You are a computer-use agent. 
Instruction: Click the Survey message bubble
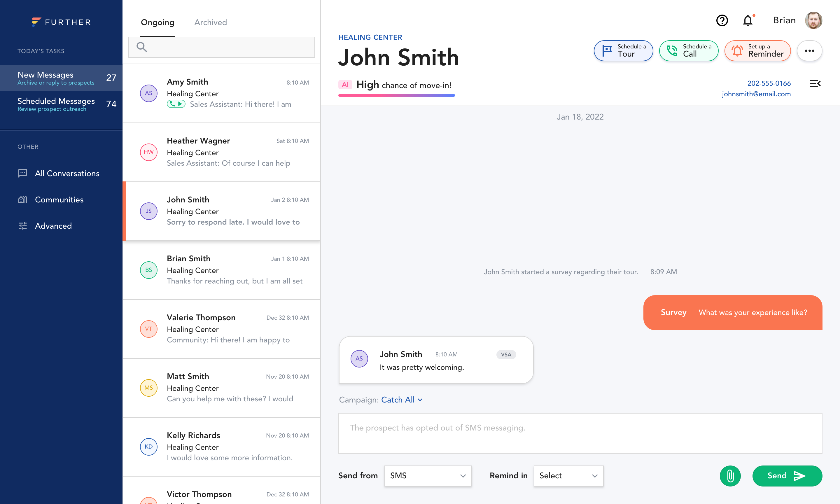(733, 312)
